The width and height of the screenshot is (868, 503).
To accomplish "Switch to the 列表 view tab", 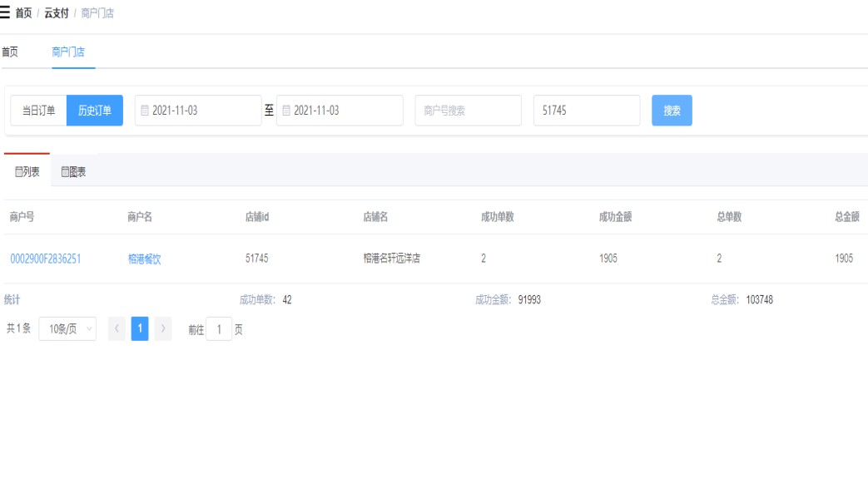I will coord(27,172).
